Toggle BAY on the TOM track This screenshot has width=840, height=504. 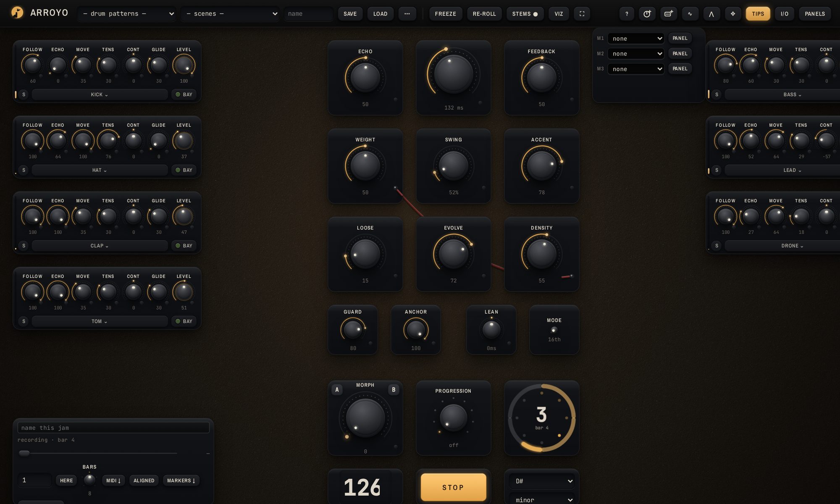(184, 321)
